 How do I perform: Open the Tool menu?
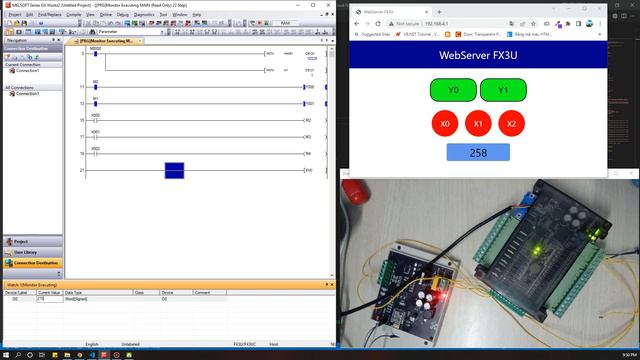point(163,15)
